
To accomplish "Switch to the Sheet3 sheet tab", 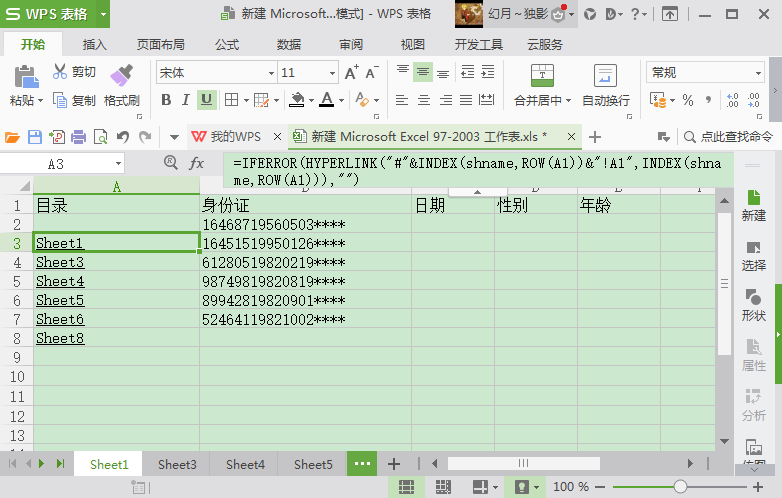I will 177,465.
